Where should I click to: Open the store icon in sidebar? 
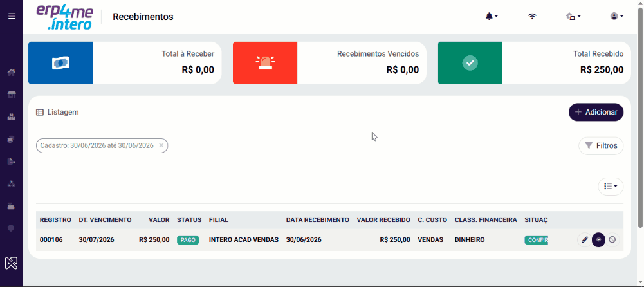point(12,95)
